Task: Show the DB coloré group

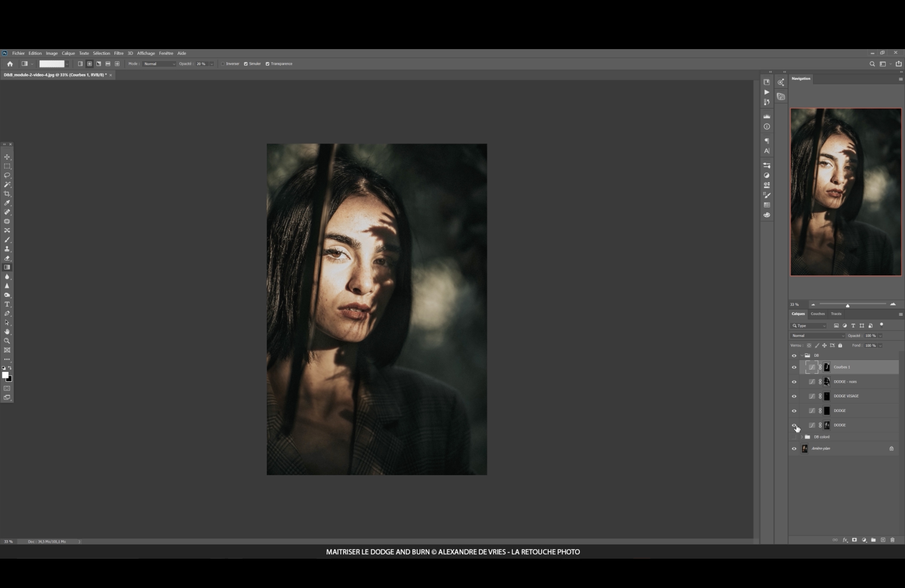Action: point(794,437)
